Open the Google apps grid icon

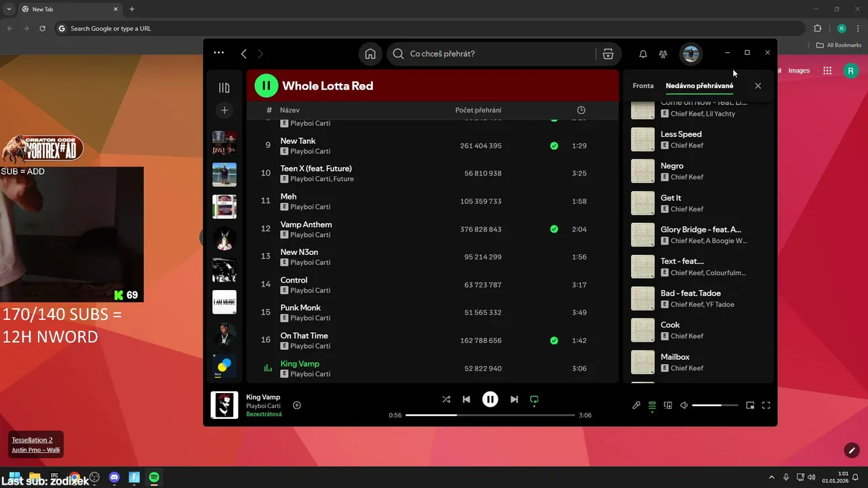click(x=827, y=70)
